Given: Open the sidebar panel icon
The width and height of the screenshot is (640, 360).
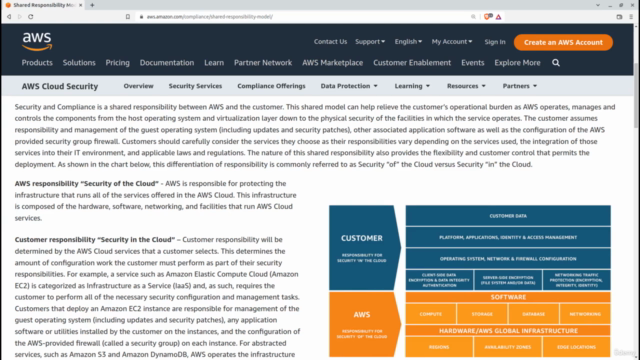Looking at the screenshot, I should [x=619, y=17].
